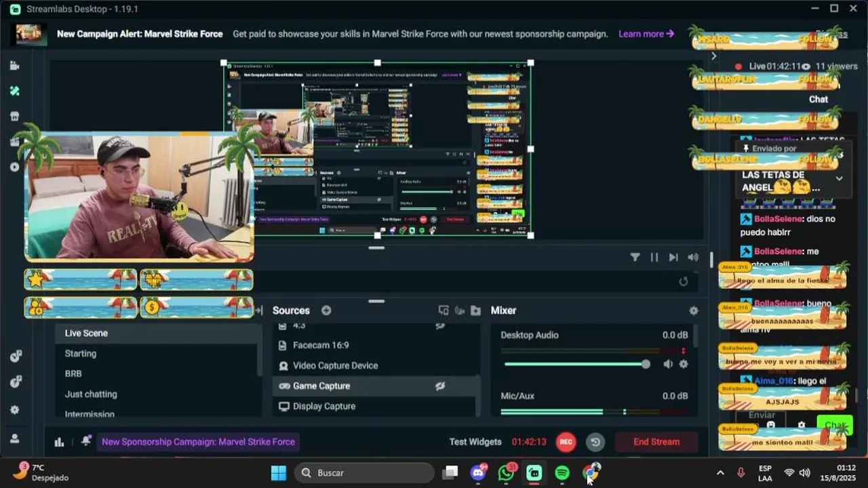
Task: Open the lower dashboard link sidebar icon
Action: [15, 382]
